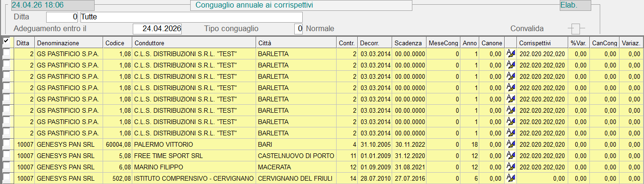
Task: Click the Canone column header
Action: coord(491,42)
